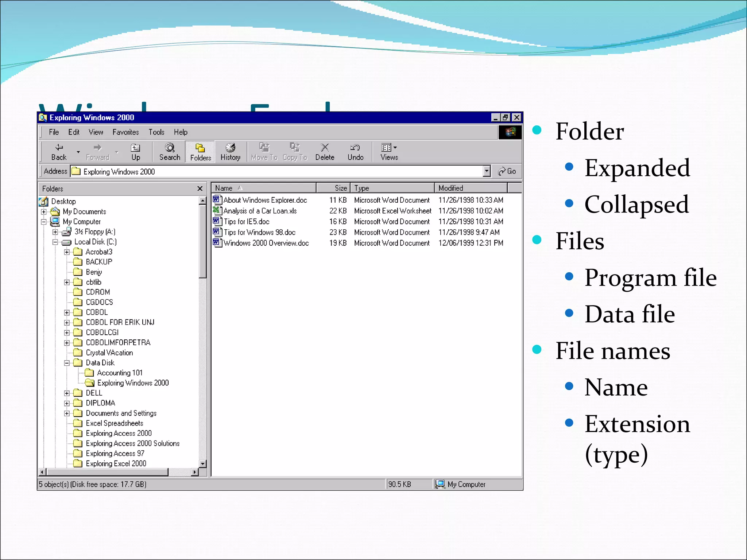The image size is (747, 560).
Task: Collapse the Data Disk folder
Action: coord(67,363)
